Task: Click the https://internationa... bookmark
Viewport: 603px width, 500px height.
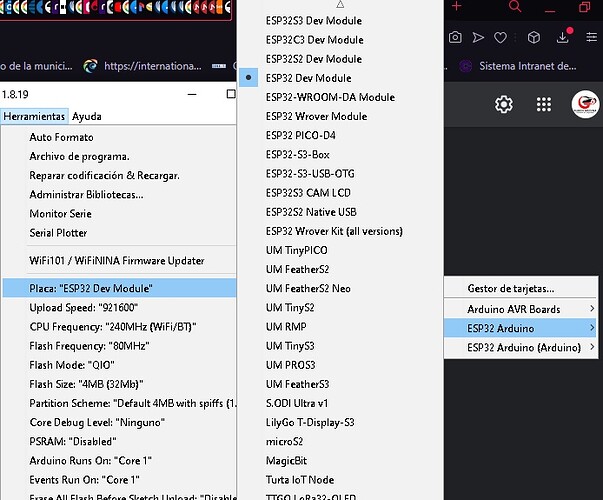Action: pos(143,66)
